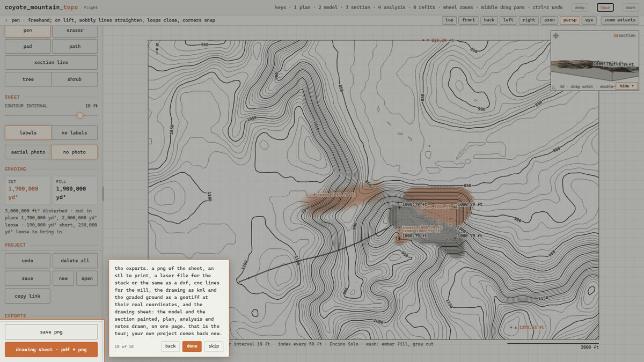The image size is (644, 362).
Task: Select the no photo option
Action: pyautogui.click(x=75, y=152)
